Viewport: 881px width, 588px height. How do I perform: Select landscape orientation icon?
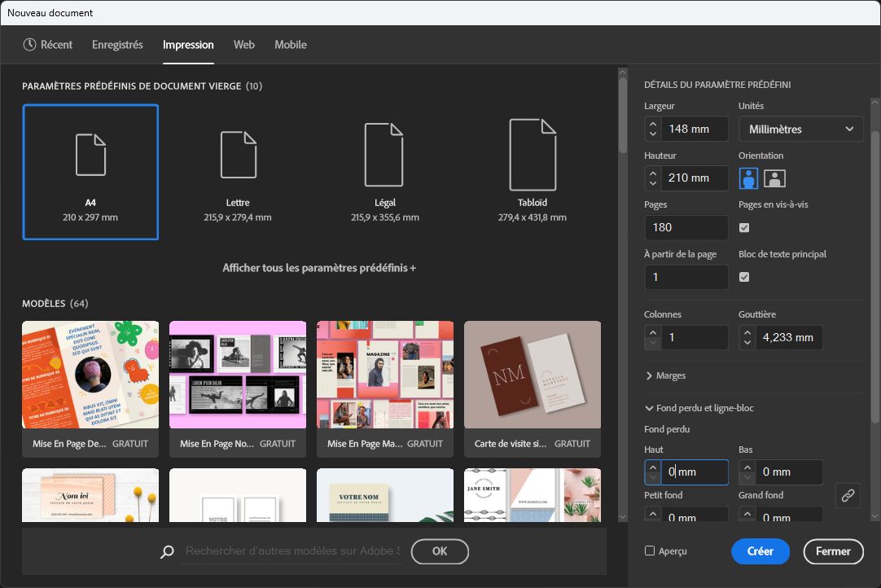point(774,178)
